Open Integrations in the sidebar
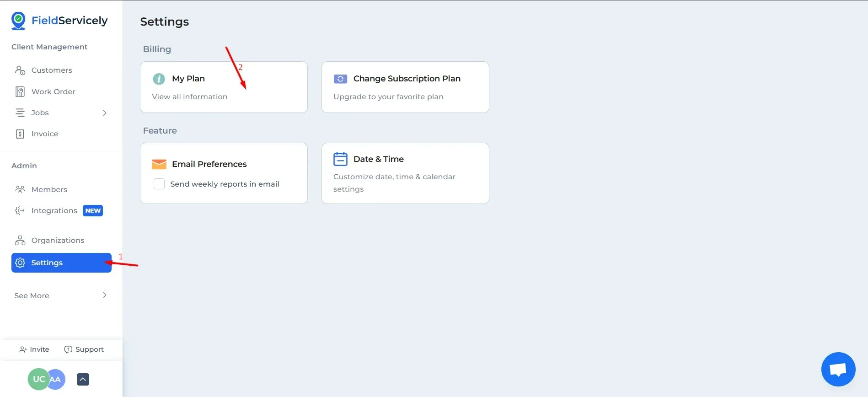 click(x=54, y=211)
